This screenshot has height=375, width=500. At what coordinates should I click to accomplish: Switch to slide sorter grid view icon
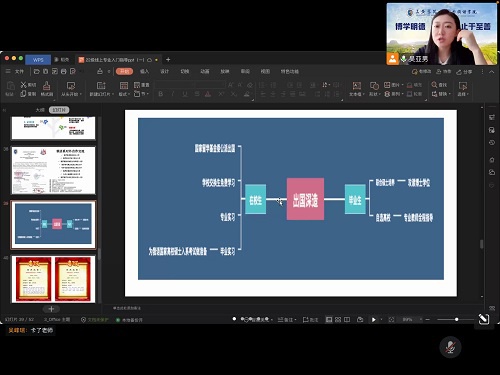(338, 320)
